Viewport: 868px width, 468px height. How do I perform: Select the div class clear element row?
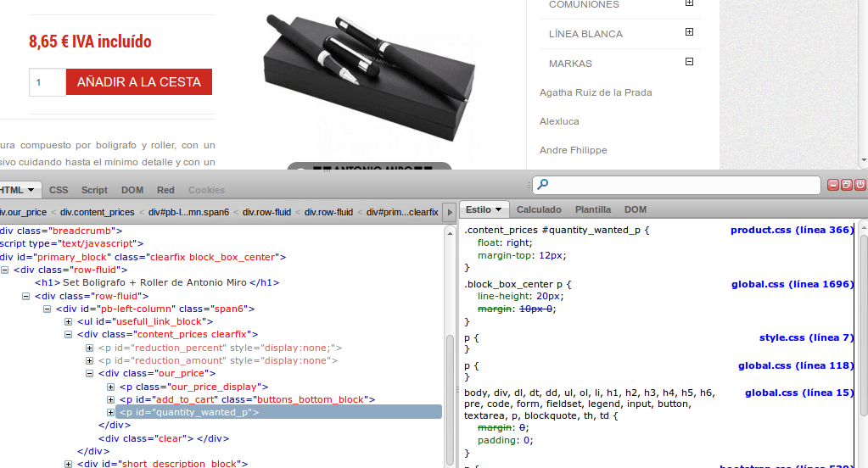click(163, 438)
